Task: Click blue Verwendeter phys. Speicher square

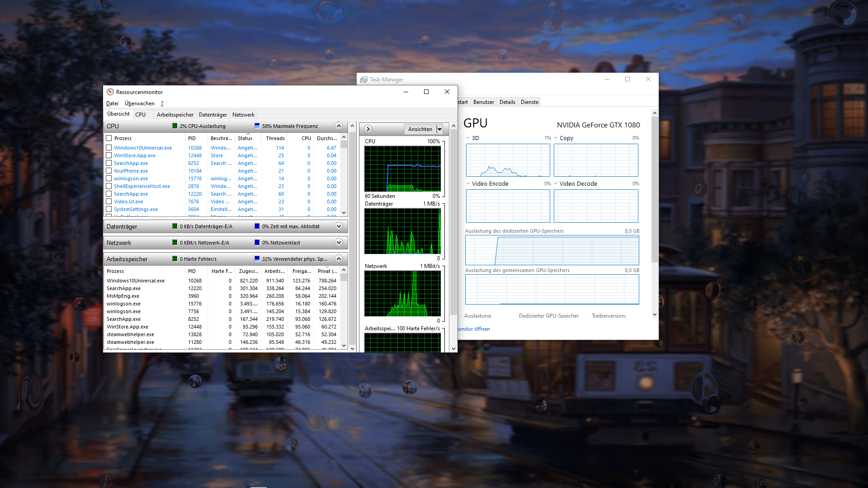Action: pos(257,259)
